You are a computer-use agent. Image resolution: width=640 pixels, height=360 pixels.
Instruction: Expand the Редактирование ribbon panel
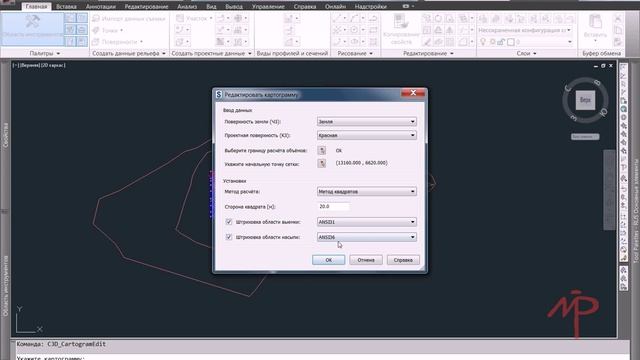coord(428,53)
